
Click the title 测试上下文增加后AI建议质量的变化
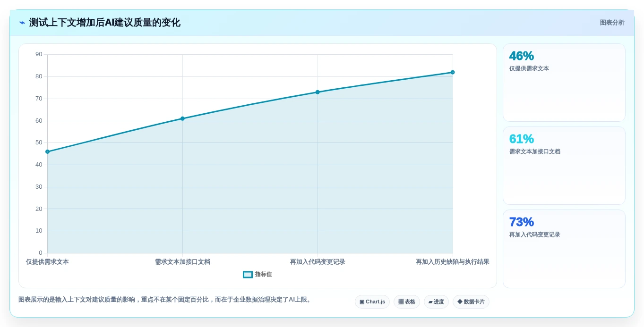105,23
